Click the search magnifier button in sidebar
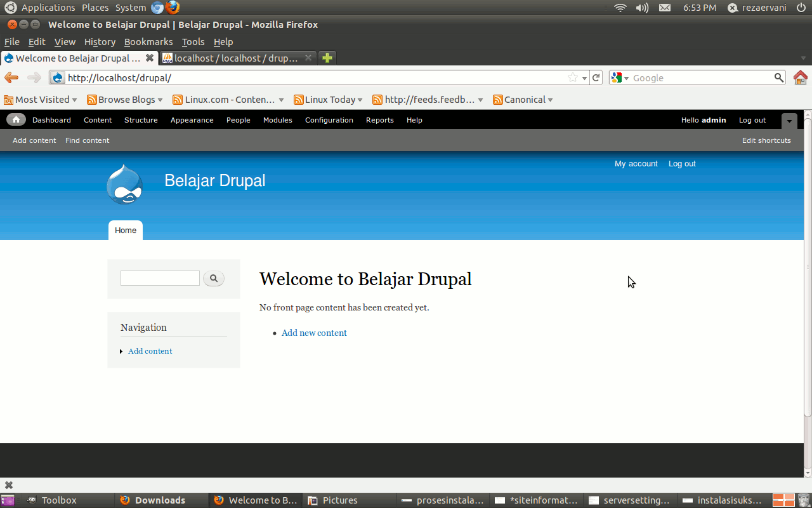The image size is (812, 508). (214, 278)
